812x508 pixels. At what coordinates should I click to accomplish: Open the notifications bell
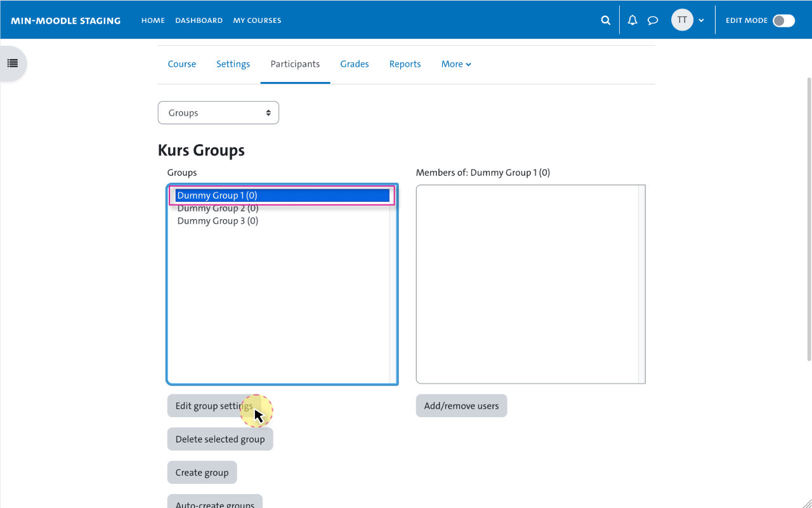pos(632,20)
